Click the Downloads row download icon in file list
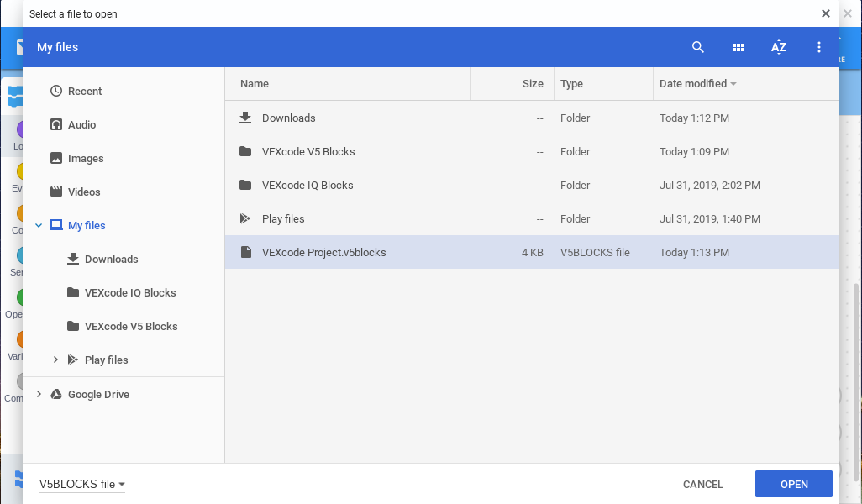 pos(245,118)
